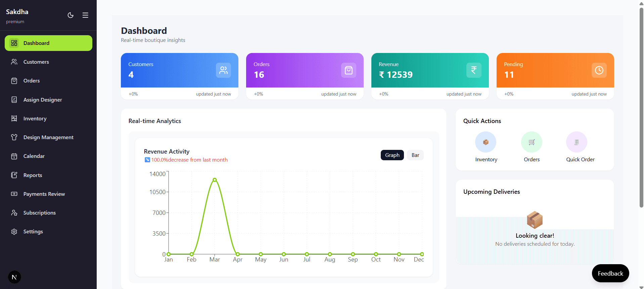Open Payments Review page

tap(48, 194)
